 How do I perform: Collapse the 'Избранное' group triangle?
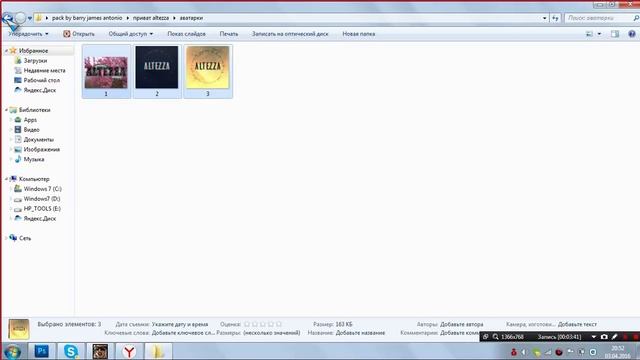(6, 51)
